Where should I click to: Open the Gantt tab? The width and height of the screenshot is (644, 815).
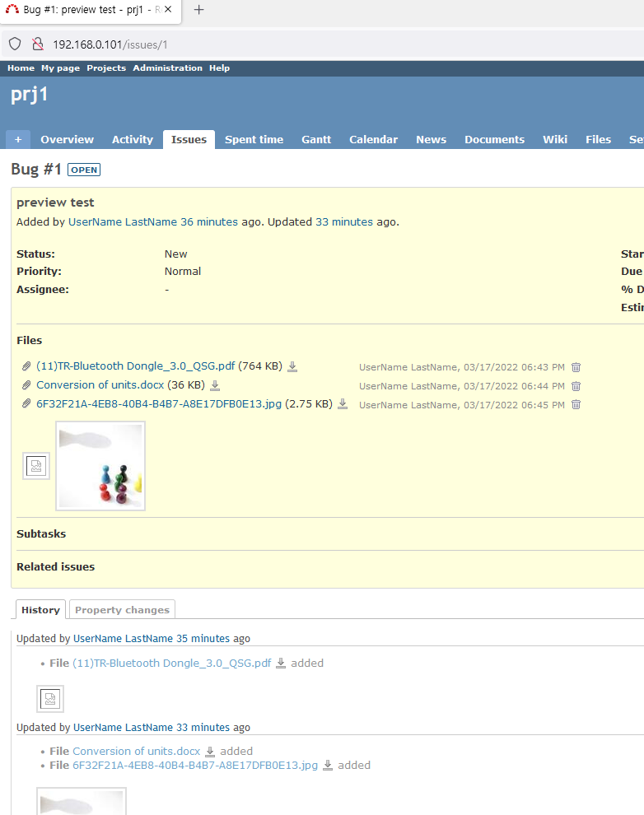tap(316, 139)
